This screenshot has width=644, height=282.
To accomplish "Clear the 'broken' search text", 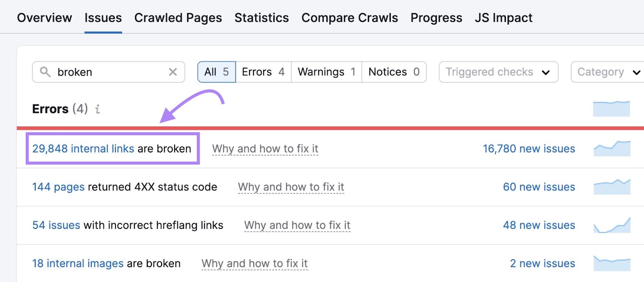I will pos(173,72).
